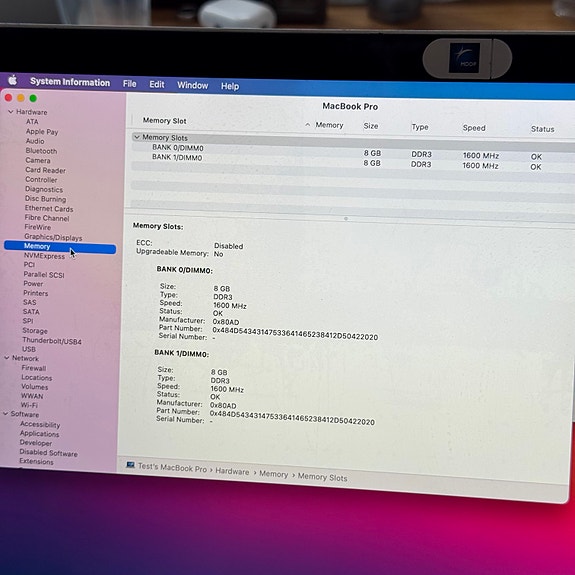Click Memory in the path bar

coord(274,474)
